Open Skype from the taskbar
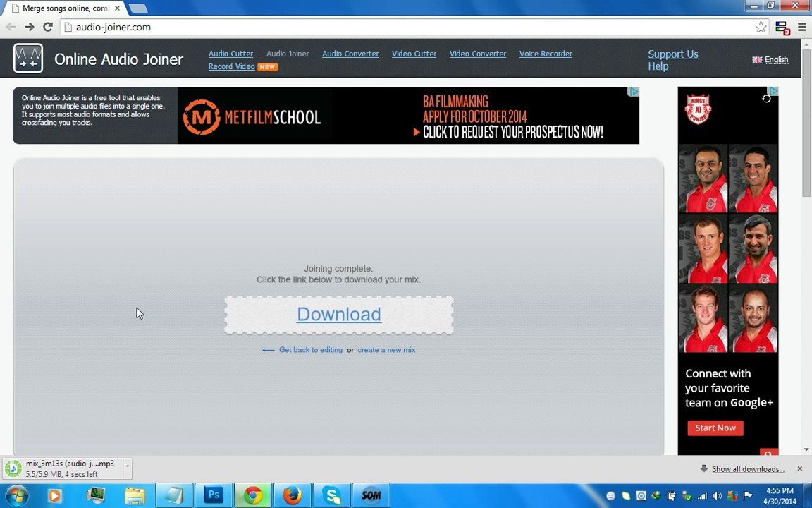Viewport: 812px width, 508px height. 331,495
